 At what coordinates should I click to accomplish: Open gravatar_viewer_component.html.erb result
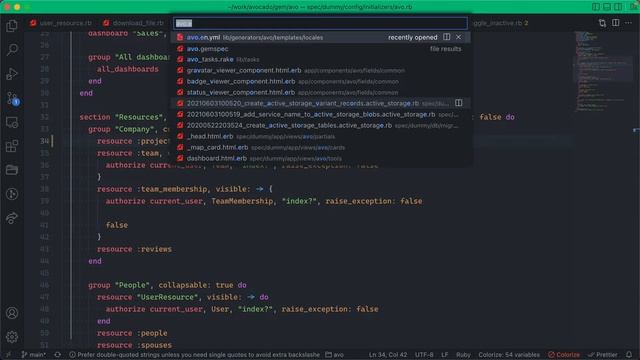320,70
